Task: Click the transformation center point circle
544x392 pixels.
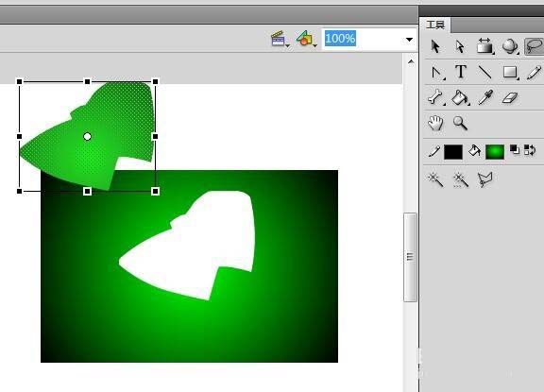Action: 88,137
